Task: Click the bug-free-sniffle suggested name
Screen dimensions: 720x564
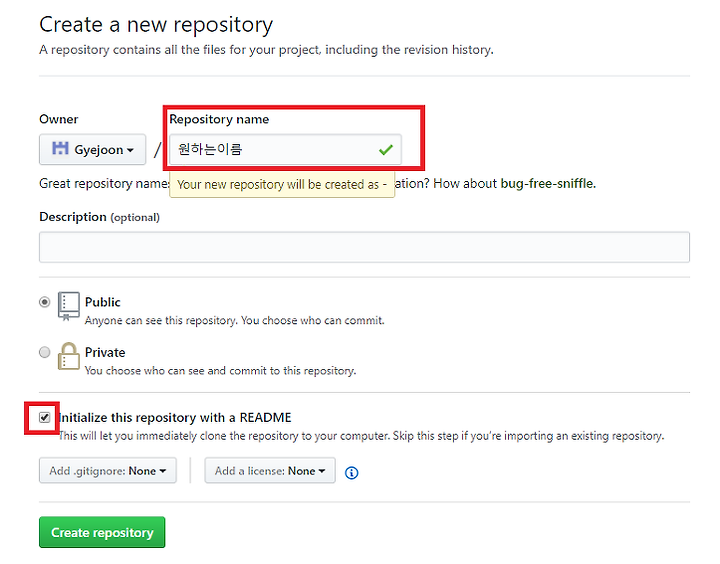Action: pos(547,183)
